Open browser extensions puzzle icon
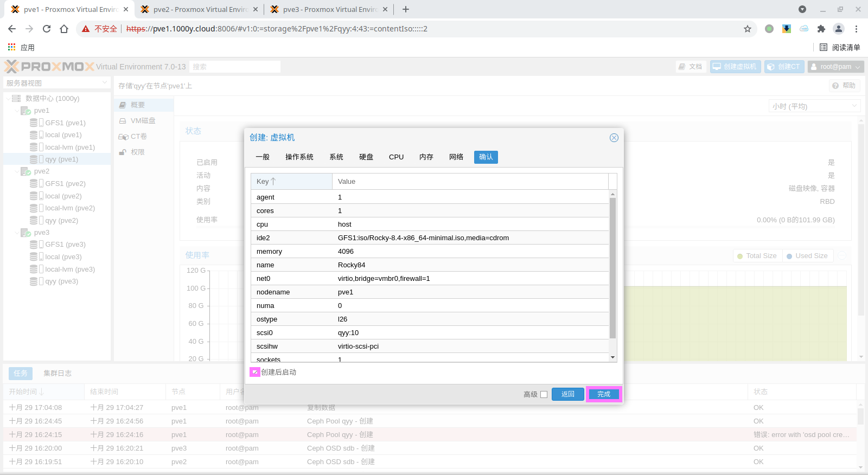The image size is (868, 475). 821,29
